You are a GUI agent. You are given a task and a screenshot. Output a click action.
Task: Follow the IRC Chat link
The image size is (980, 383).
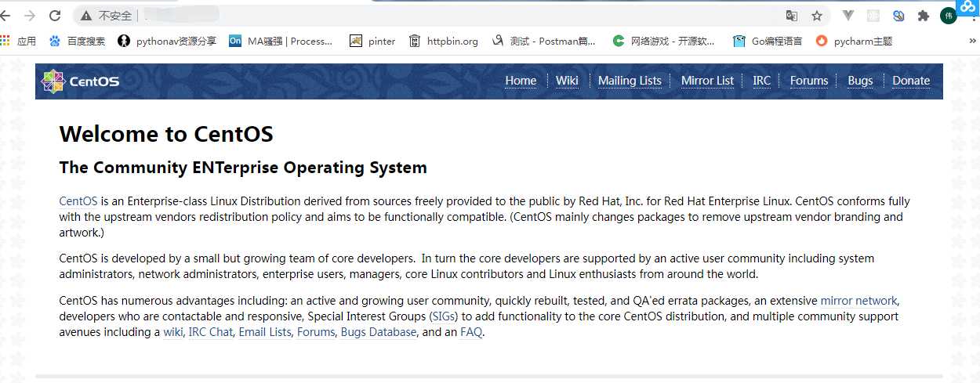tap(211, 332)
